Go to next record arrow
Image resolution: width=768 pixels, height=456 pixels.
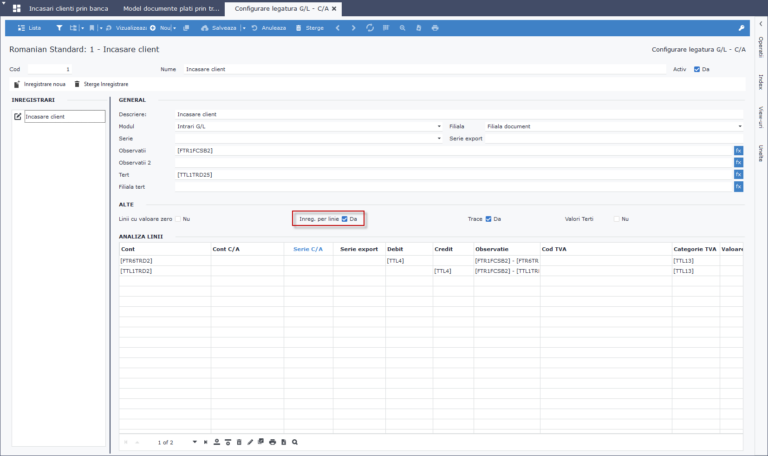click(353, 28)
